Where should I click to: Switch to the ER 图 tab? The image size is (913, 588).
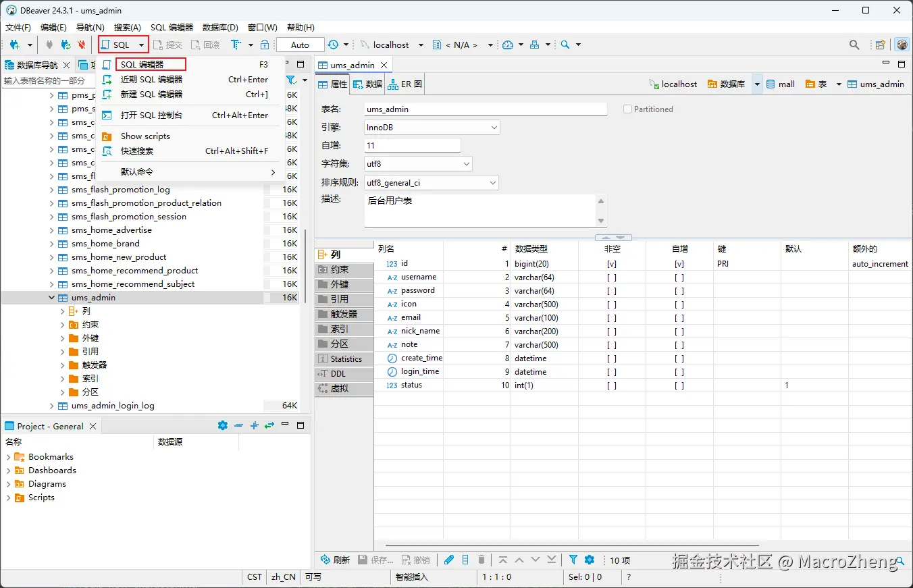coord(405,84)
